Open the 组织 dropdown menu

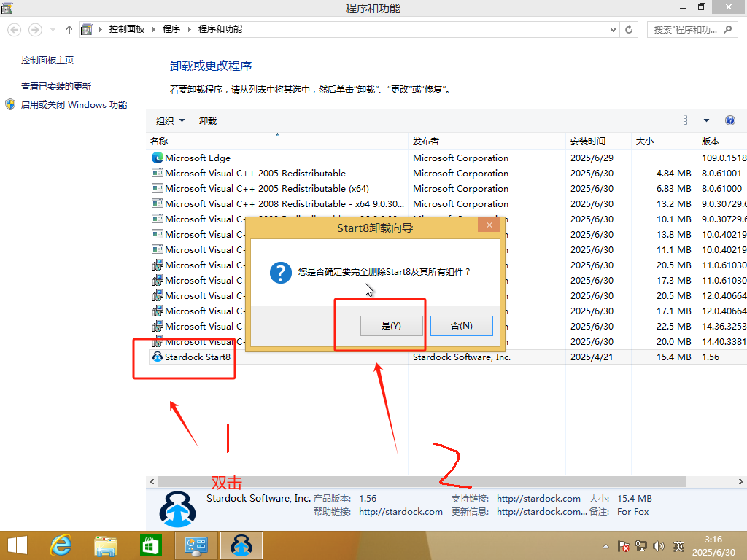170,121
